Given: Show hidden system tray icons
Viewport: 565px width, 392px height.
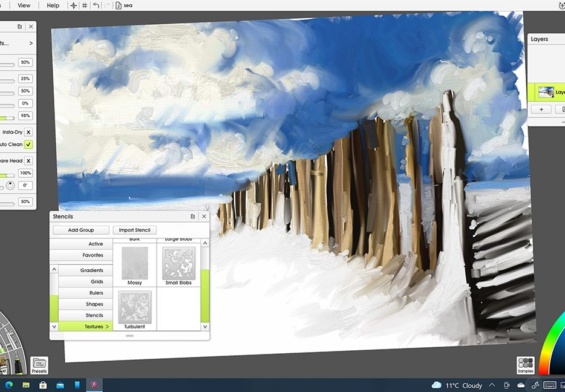Looking at the screenshot, I should coord(492,385).
